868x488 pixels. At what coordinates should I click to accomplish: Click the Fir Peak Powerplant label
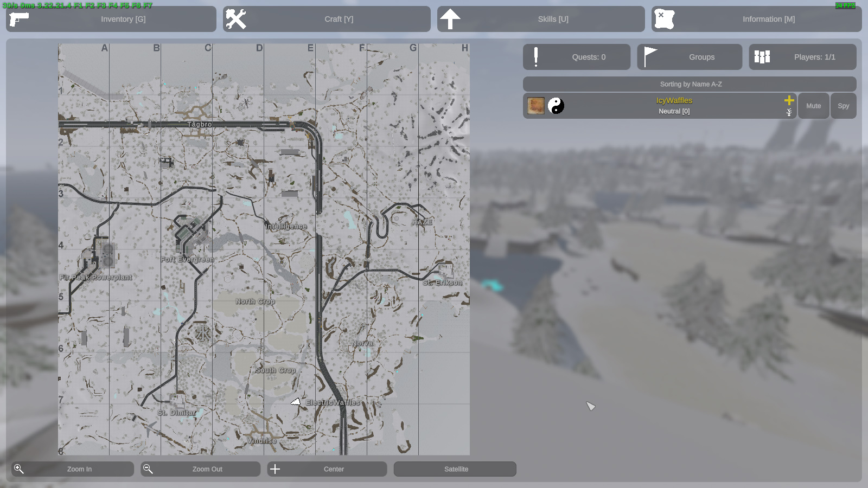96,277
